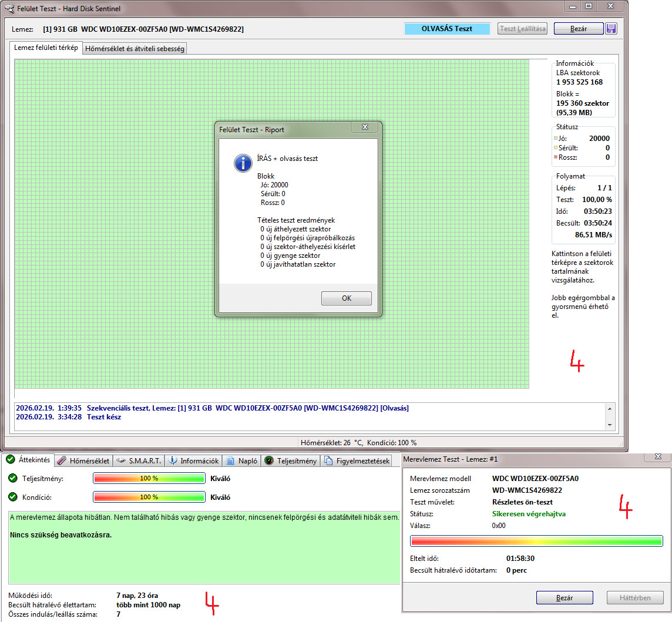Click Bezár in the Felület Teszt window
Image resolution: width=672 pixels, height=622 pixels.
pos(579,29)
